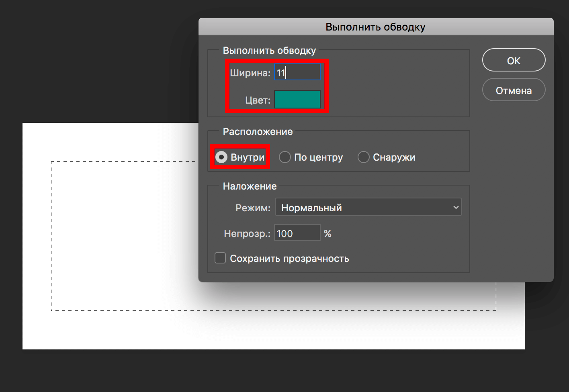Enable the Сохранить прозрачность checkbox
The image size is (569, 392).
pyautogui.click(x=220, y=258)
